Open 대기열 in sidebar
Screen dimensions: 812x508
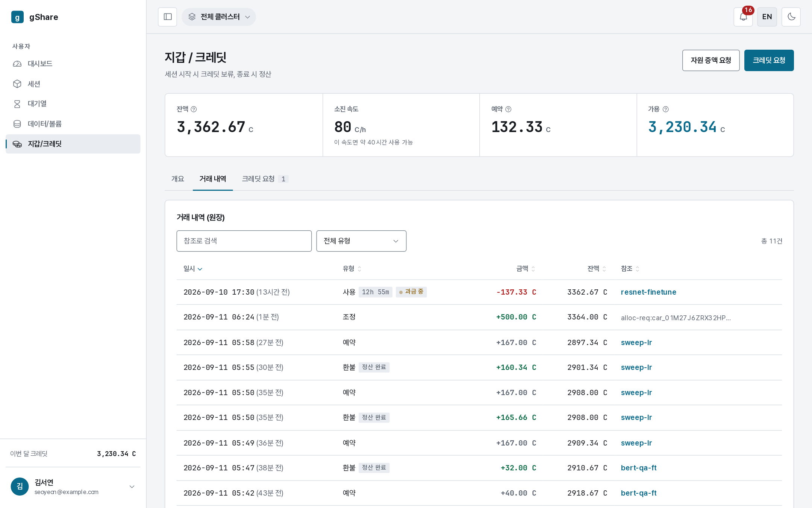pos(73,104)
